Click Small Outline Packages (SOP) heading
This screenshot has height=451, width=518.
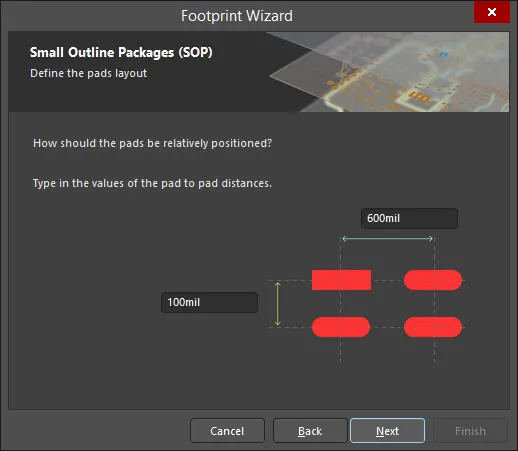point(121,52)
